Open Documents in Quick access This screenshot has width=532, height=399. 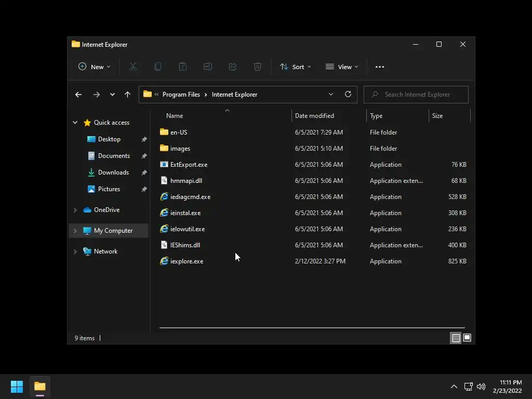click(x=114, y=156)
